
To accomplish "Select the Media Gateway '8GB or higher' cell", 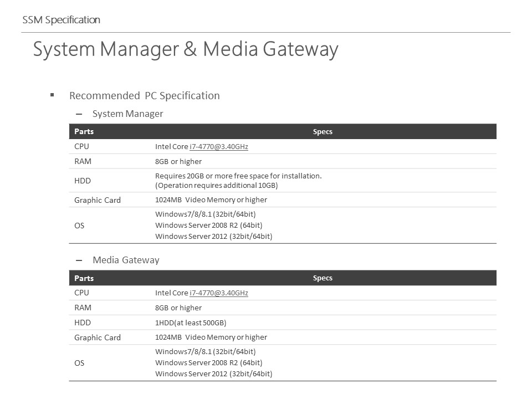I will coord(178,308).
